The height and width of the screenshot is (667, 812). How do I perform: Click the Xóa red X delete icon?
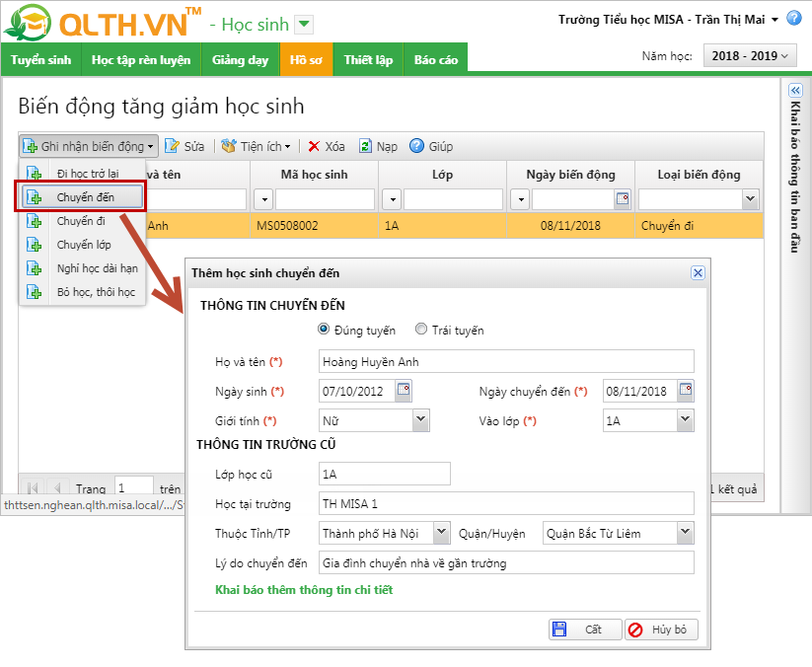(x=314, y=147)
